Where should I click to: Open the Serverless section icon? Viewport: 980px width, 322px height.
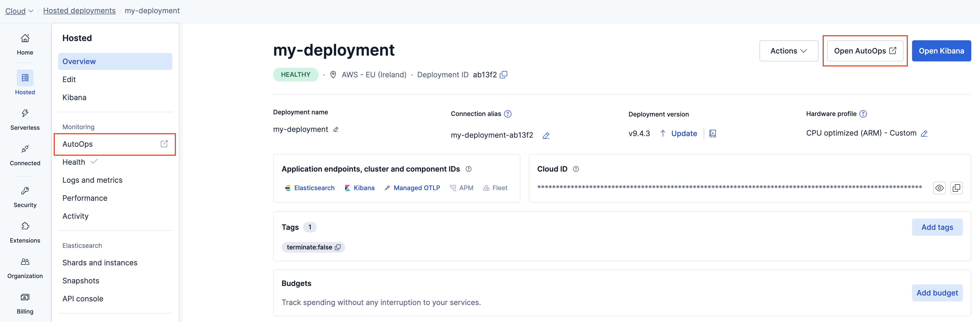(x=25, y=113)
